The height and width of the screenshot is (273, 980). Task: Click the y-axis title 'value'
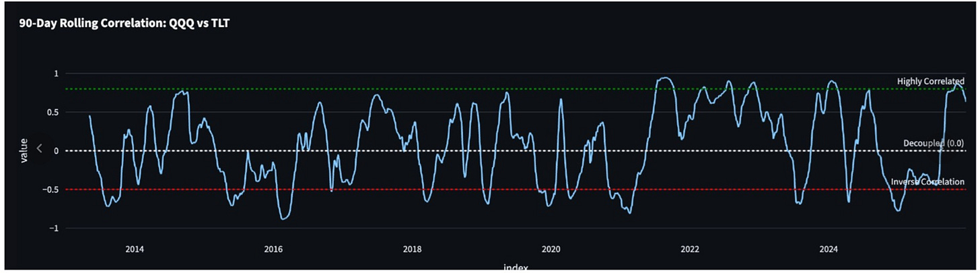pos(24,150)
